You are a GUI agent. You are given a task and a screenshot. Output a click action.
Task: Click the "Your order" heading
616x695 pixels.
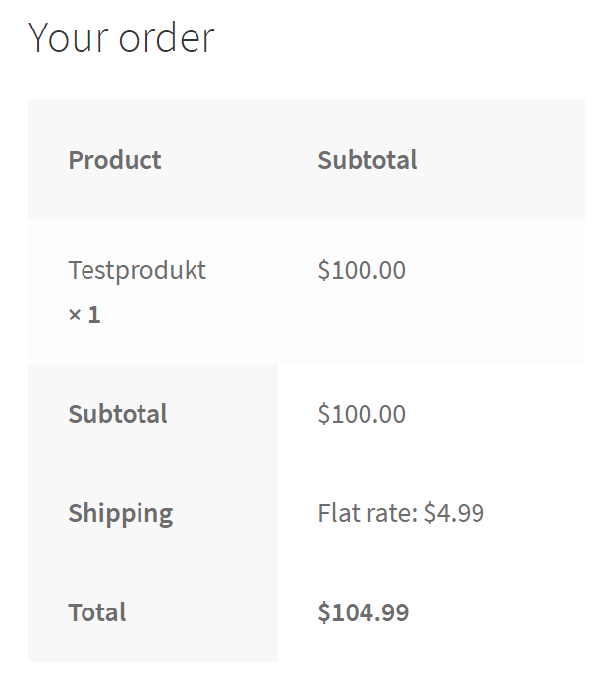coord(121,38)
